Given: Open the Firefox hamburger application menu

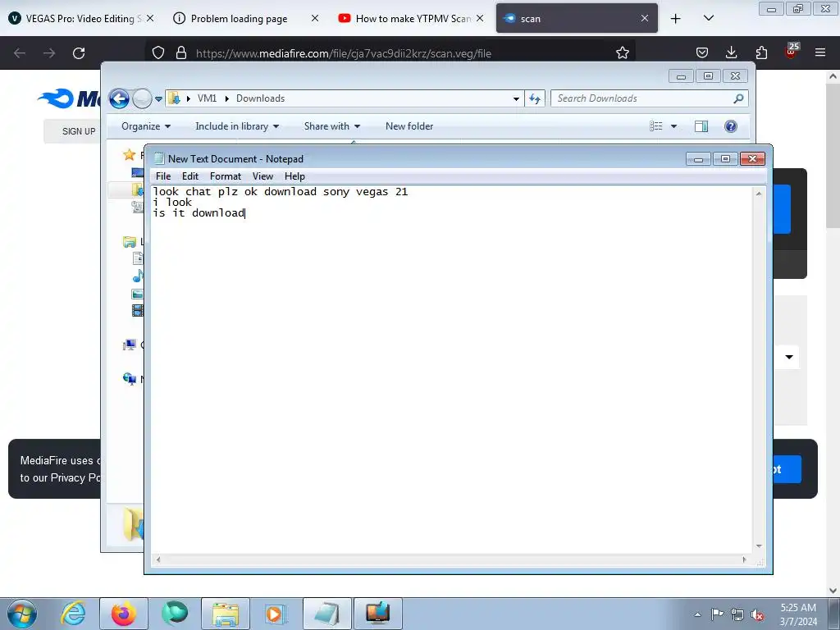Looking at the screenshot, I should click(x=820, y=52).
